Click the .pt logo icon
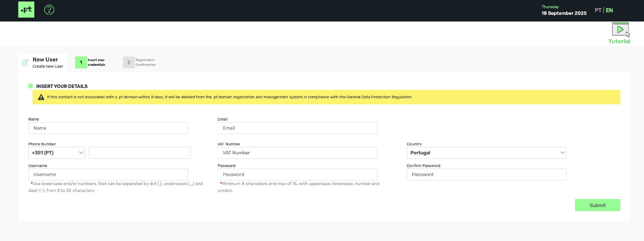 (26, 10)
